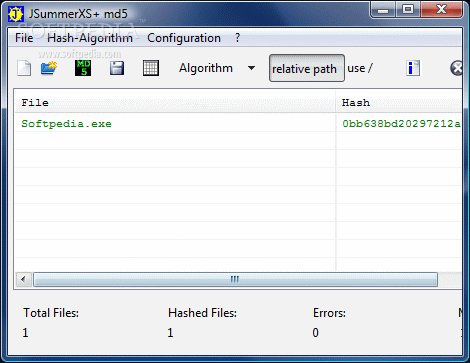Toggle the relative path button

click(x=307, y=68)
